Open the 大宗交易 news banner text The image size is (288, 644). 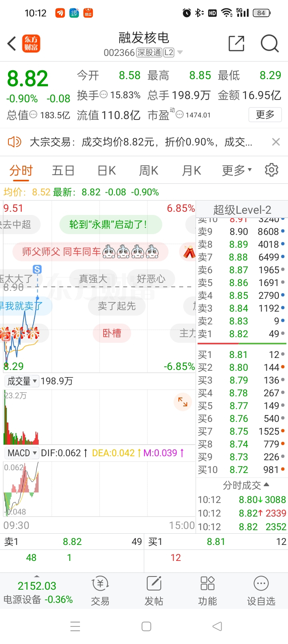coord(141,142)
